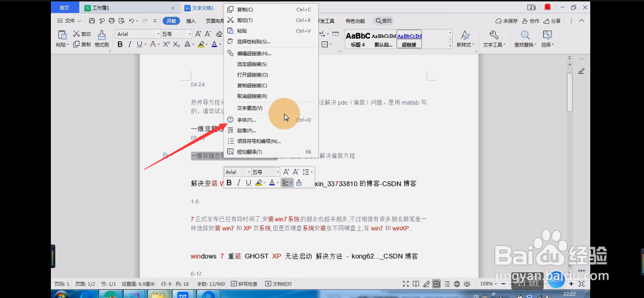Select the print icon in quick access toolbar
The height and width of the screenshot is (298, 644).
(111, 20)
